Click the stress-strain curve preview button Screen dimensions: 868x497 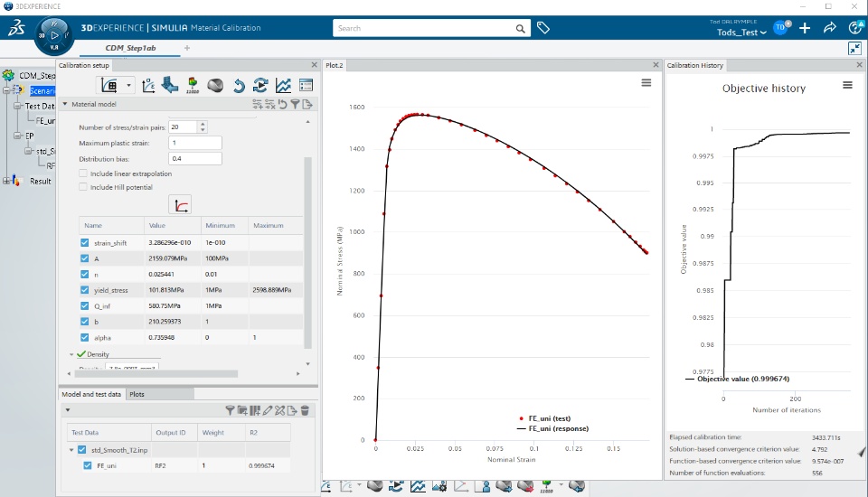(180, 205)
